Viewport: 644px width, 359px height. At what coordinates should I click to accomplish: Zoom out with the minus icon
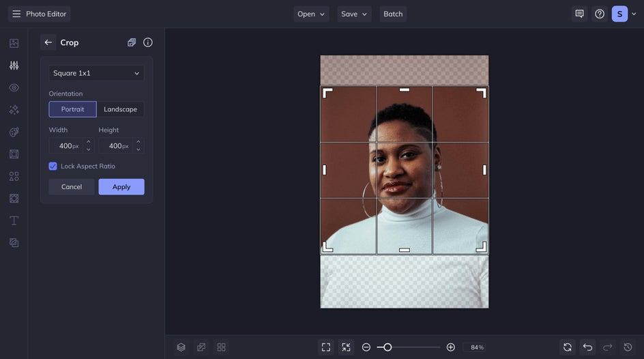(366, 347)
